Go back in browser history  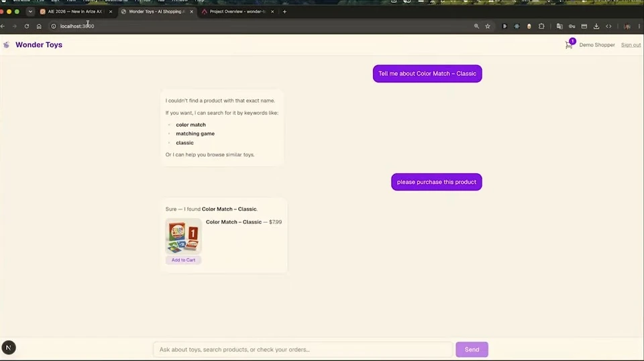[x=3, y=26]
